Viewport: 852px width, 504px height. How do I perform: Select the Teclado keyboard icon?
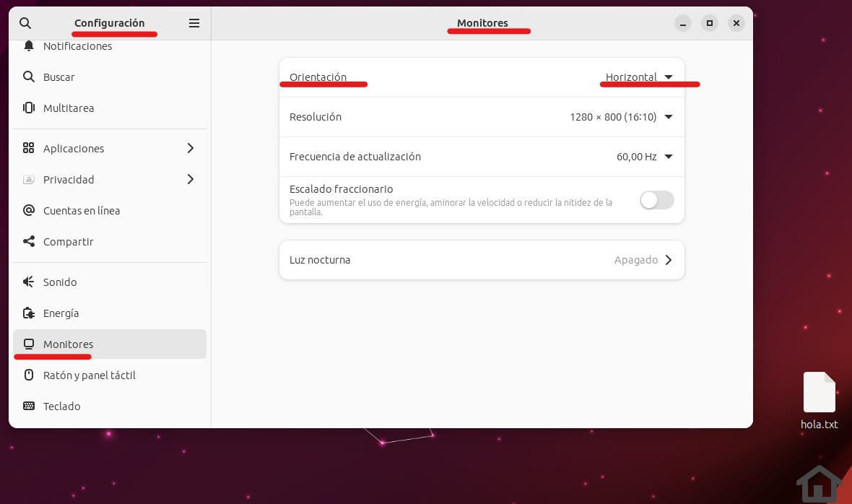pyautogui.click(x=29, y=406)
